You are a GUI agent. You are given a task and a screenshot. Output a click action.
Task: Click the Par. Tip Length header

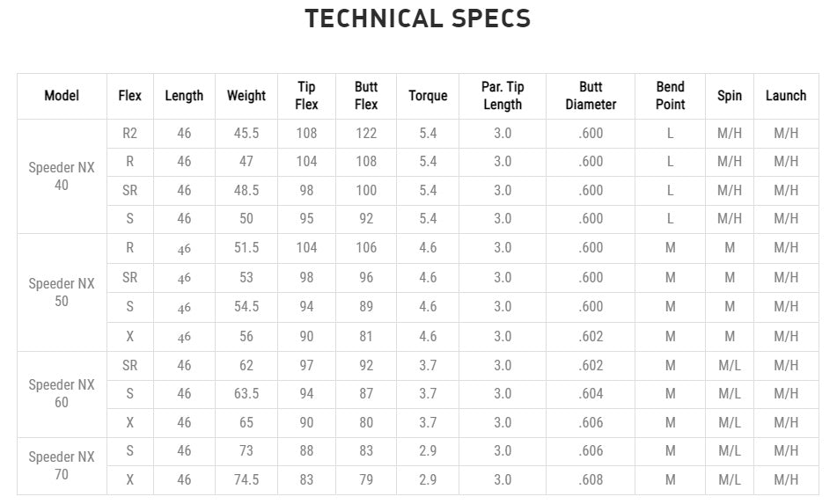pos(503,96)
